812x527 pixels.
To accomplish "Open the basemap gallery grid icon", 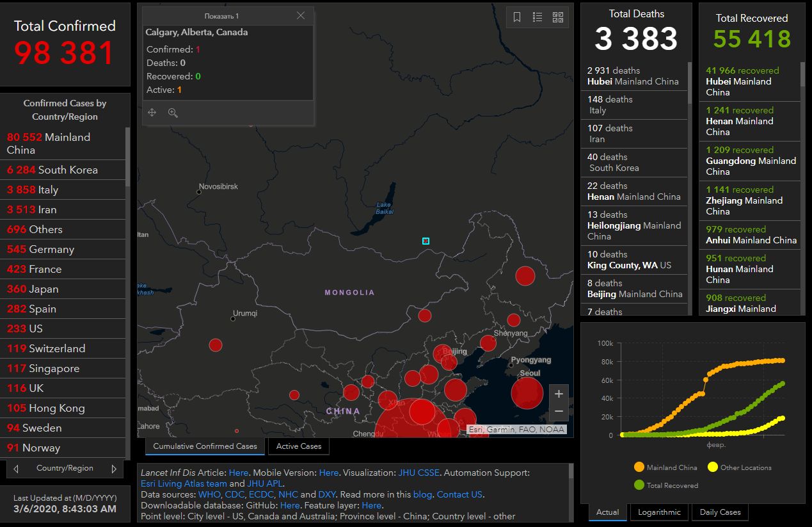I will [558, 17].
